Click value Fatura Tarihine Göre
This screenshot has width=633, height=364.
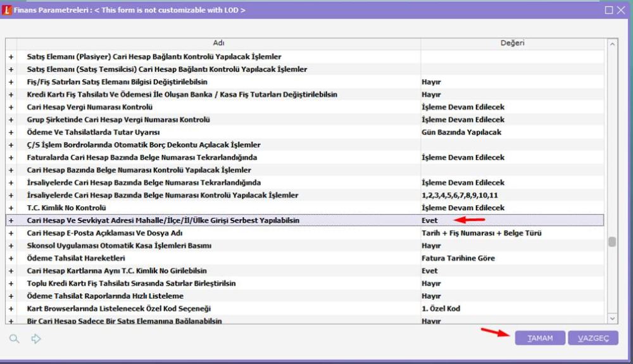(458, 258)
